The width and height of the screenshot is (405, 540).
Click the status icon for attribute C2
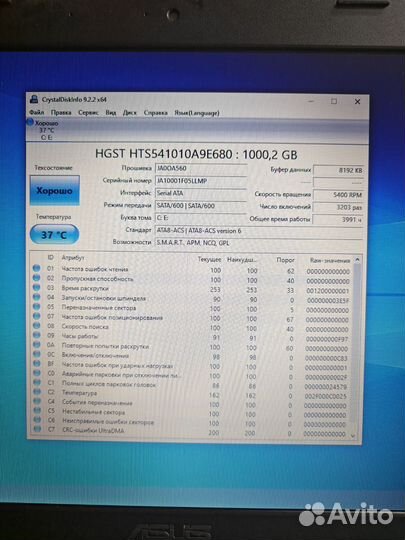(37, 392)
